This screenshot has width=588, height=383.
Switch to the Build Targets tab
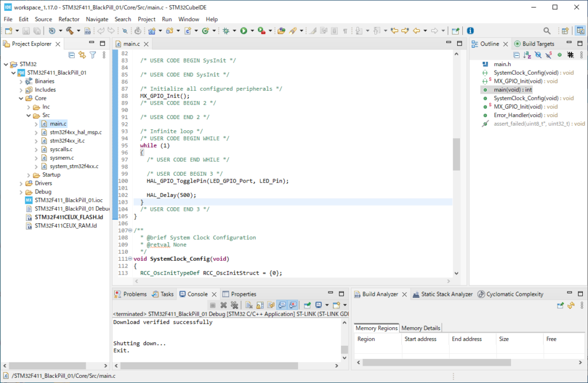click(534, 44)
